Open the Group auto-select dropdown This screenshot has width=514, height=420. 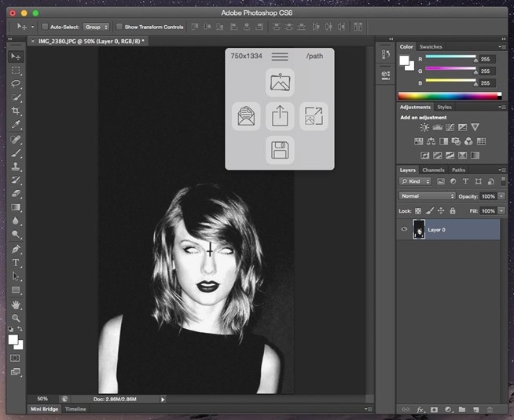pyautogui.click(x=97, y=27)
